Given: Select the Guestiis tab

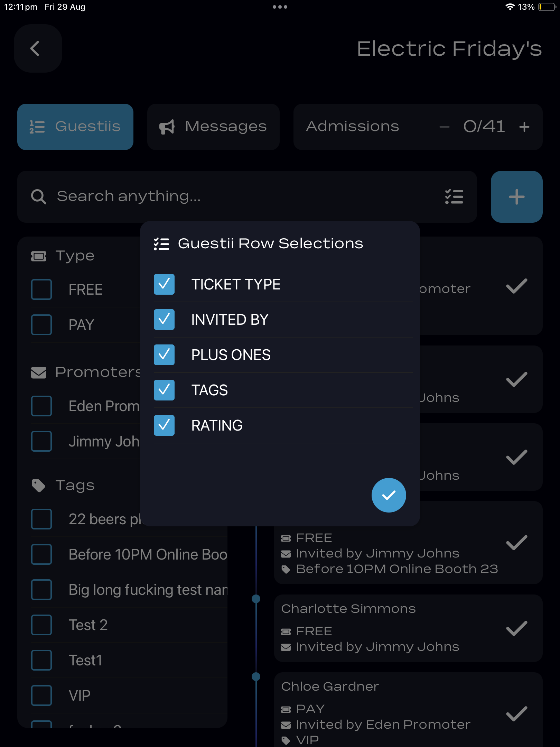Looking at the screenshot, I should point(75,127).
